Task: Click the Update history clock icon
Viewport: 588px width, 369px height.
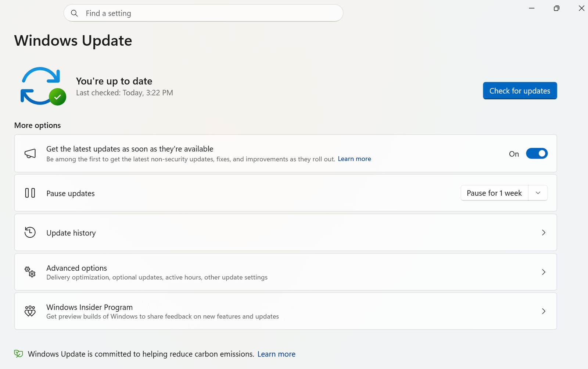Action: click(30, 233)
